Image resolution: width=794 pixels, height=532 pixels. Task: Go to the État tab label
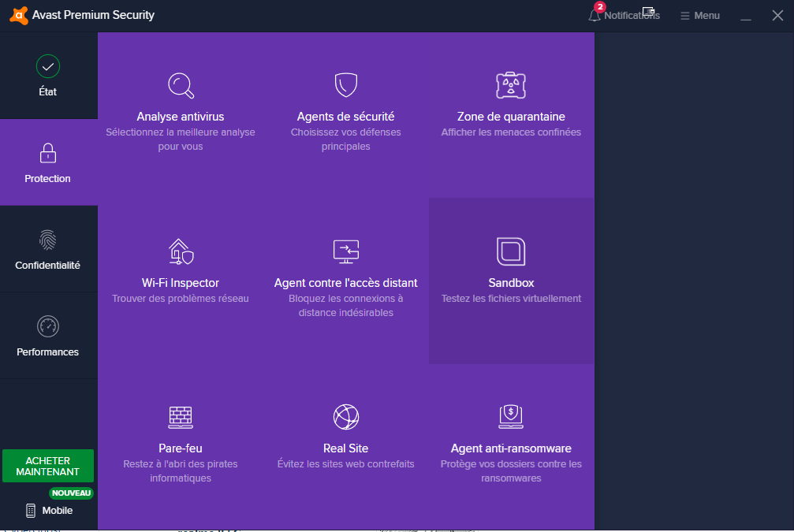(x=47, y=91)
